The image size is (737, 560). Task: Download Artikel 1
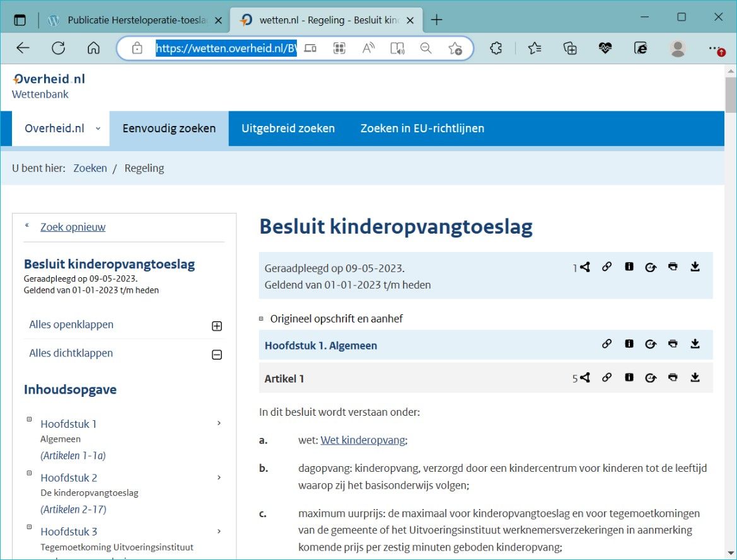click(x=695, y=377)
